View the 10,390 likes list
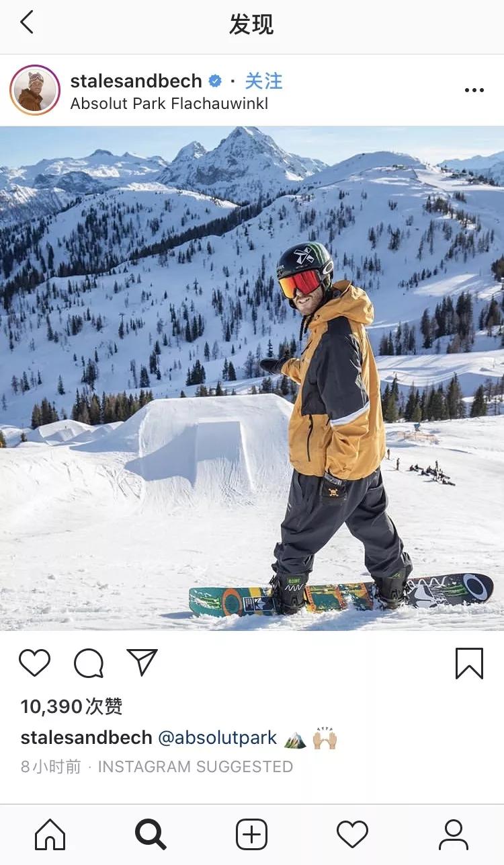504x865 pixels. (71, 706)
